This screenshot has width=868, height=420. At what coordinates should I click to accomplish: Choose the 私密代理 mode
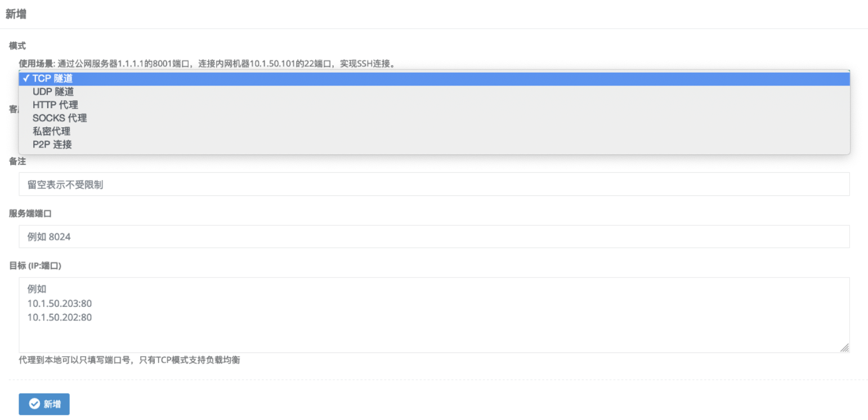tap(434, 131)
